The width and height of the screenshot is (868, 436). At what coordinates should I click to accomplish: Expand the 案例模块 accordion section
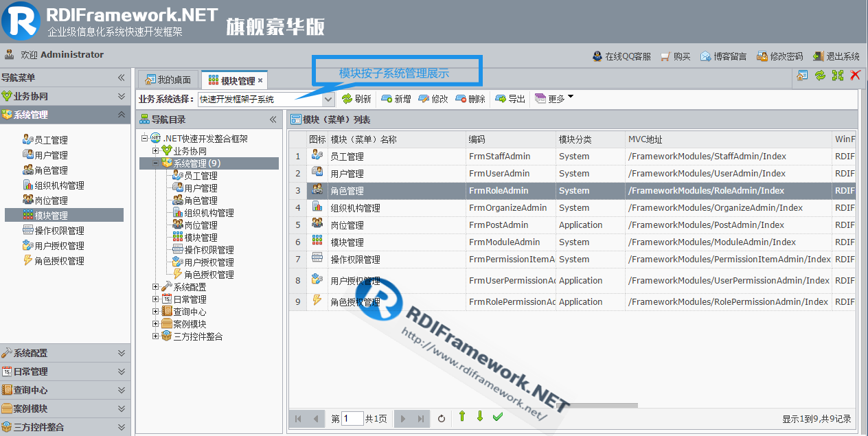click(122, 409)
